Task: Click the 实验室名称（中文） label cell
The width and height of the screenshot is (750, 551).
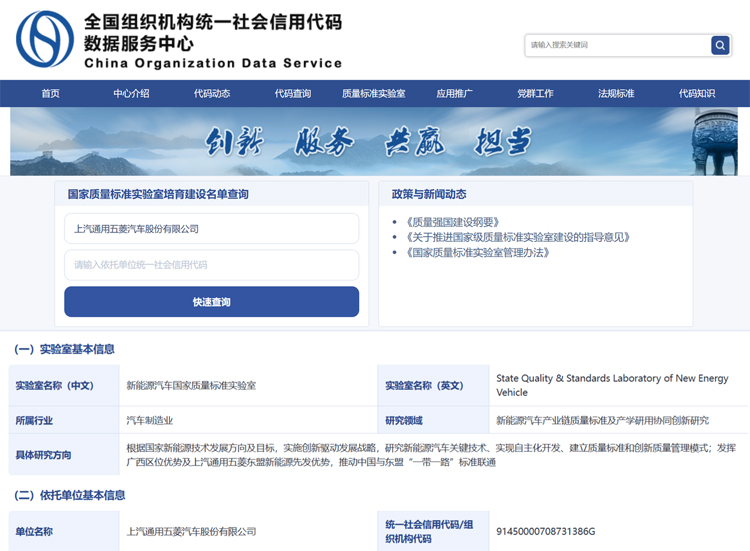Action: click(64, 386)
